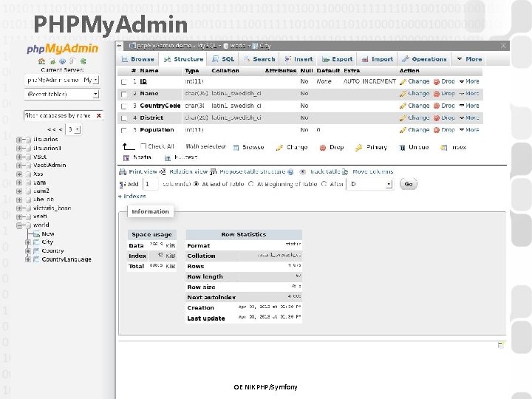Viewport: 532px width, 399px height.
Task: Click Index icon in With selected row
Action: click(443, 148)
